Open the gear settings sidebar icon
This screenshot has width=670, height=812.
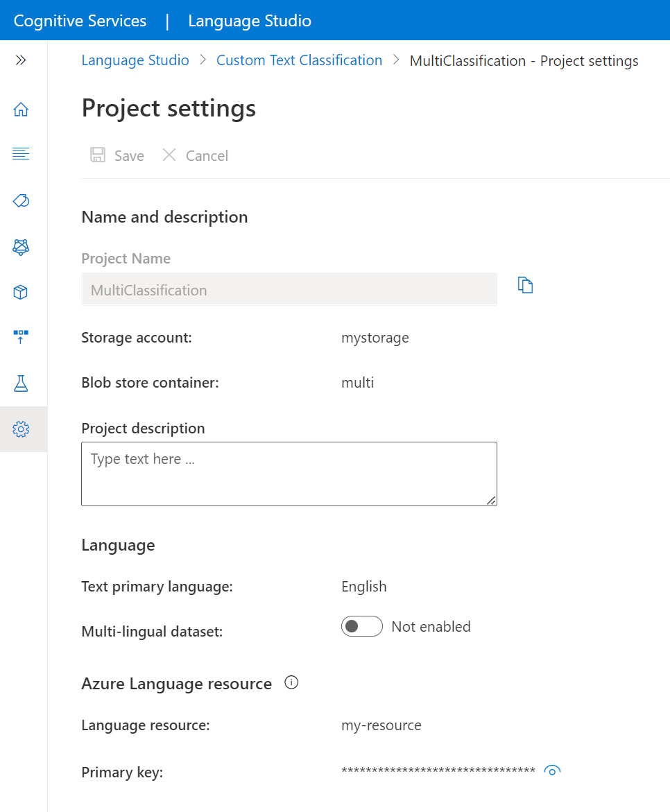point(21,429)
